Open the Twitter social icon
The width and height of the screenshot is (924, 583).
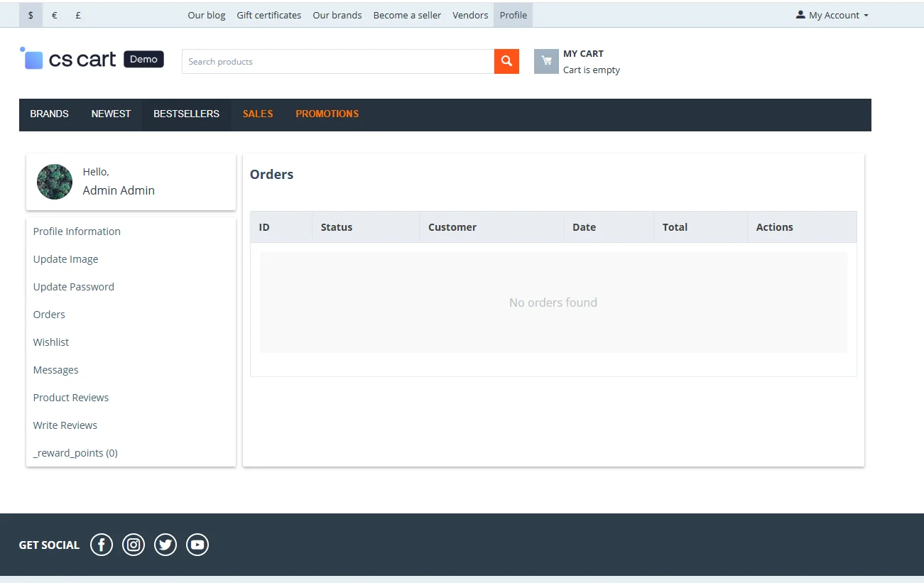click(165, 545)
